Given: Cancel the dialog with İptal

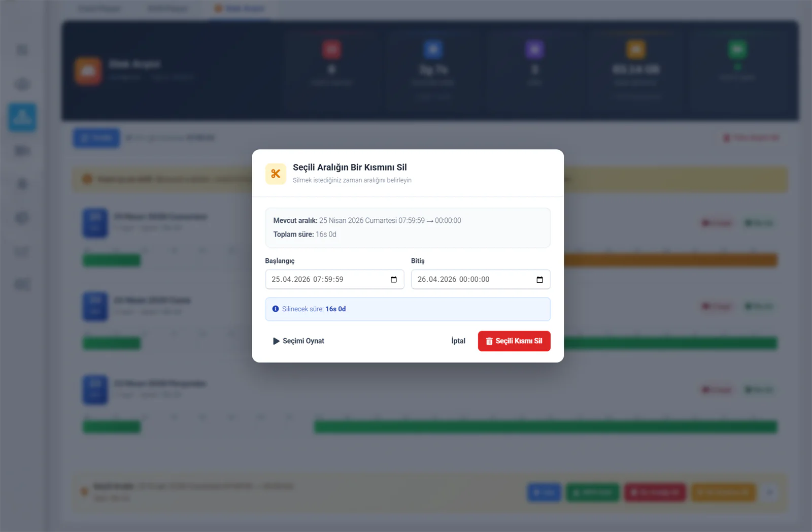Looking at the screenshot, I should click(458, 341).
